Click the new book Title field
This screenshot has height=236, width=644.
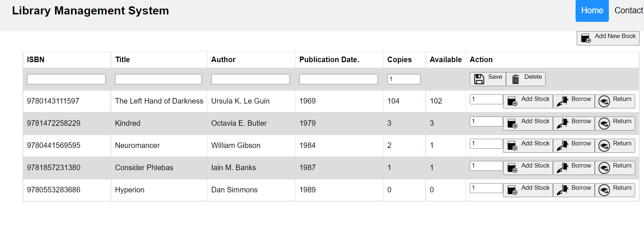[x=158, y=79]
